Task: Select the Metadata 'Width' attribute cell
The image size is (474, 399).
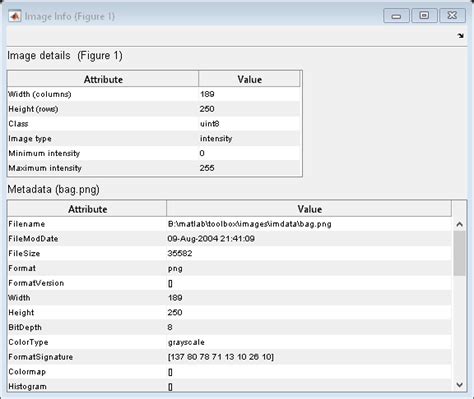Action: pos(87,298)
